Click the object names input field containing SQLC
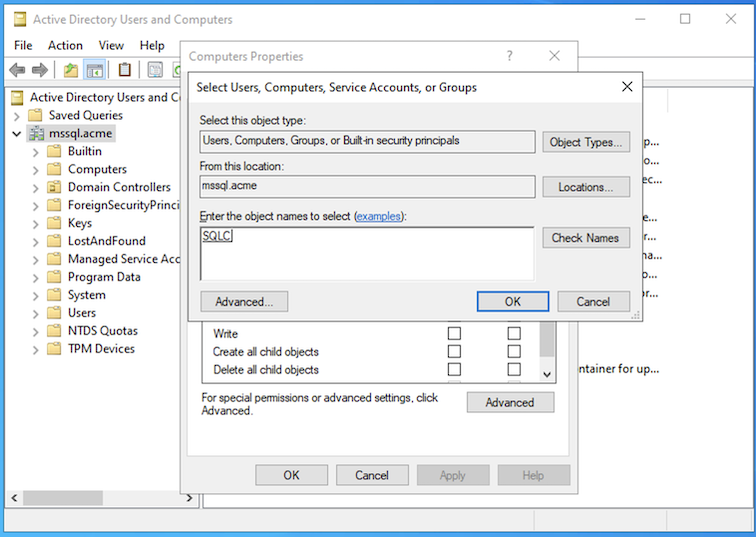Viewport: 756px width, 537px height. point(367,254)
